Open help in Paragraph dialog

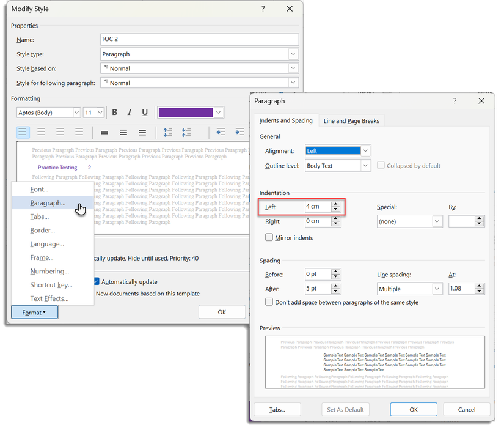[x=455, y=101]
